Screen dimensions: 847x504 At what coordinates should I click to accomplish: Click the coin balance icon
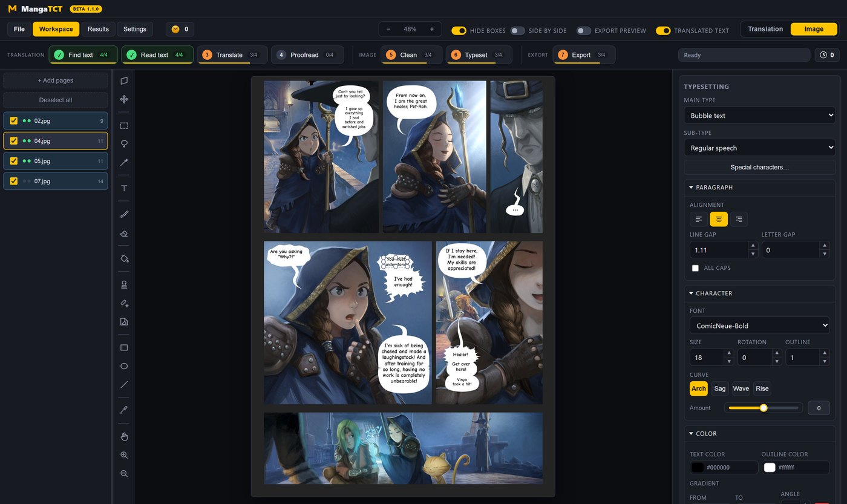point(175,29)
